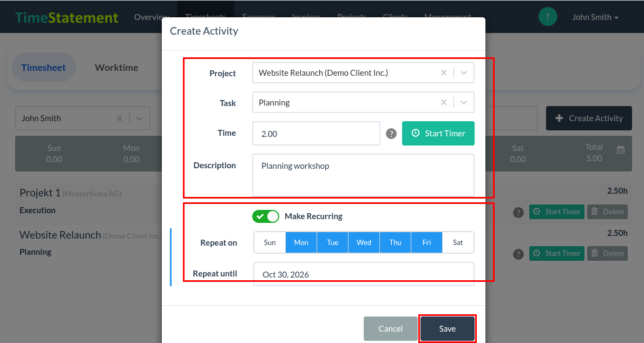Clear the selected Project value

click(x=444, y=72)
